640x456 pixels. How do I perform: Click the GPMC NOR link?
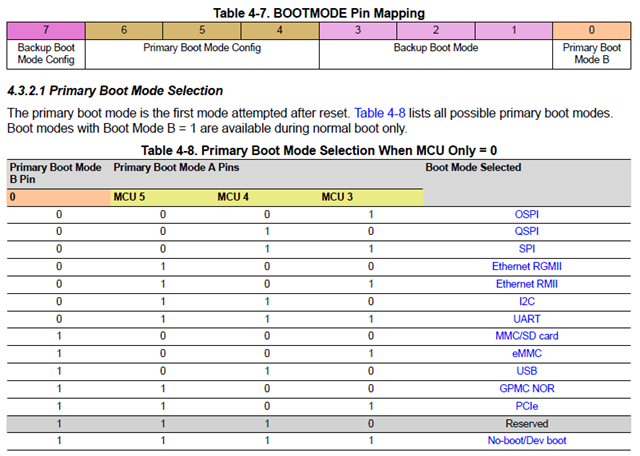click(x=524, y=388)
